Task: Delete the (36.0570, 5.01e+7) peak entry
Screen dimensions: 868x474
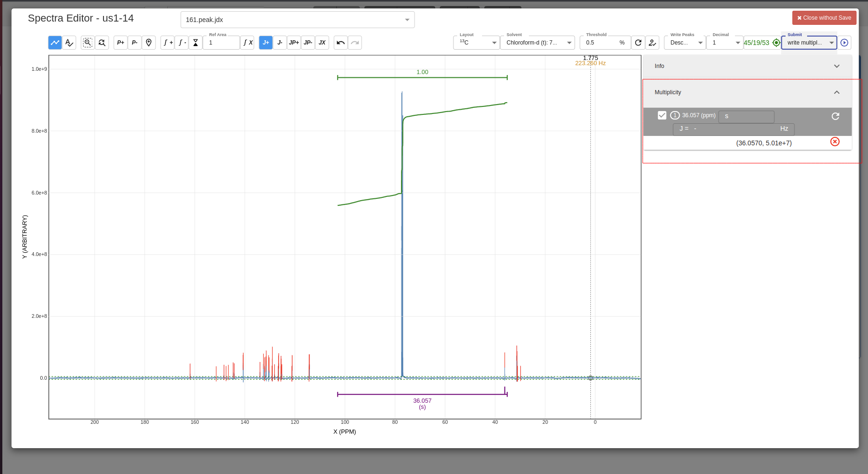Action: [x=835, y=142]
